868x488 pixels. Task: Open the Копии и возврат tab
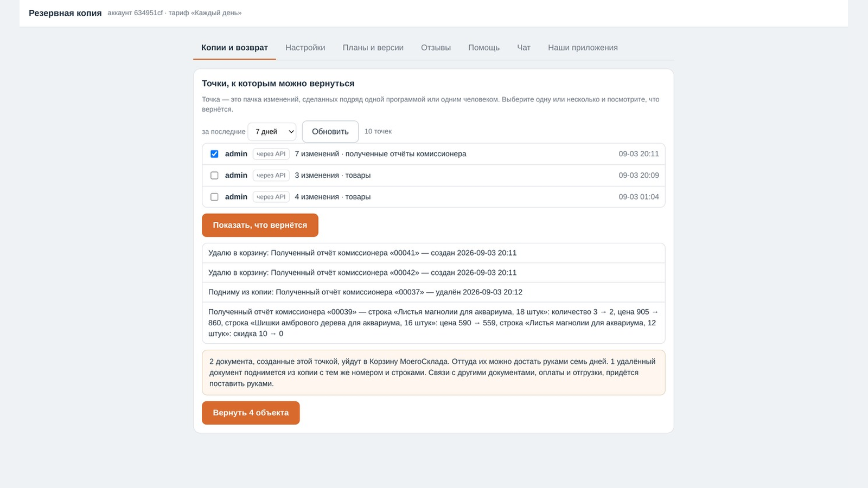tap(234, 48)
